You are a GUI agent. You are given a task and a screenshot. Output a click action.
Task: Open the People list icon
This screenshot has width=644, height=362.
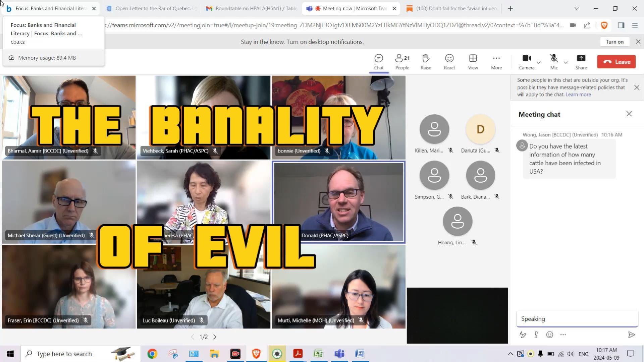click(402, 62)
